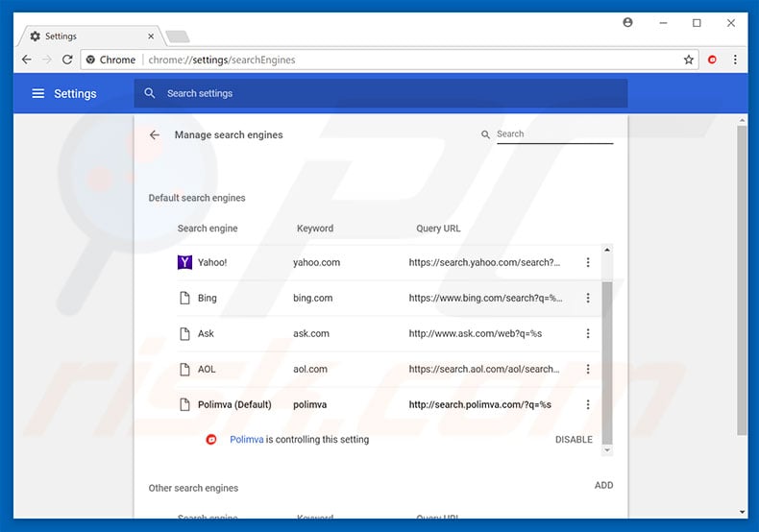Click the aol.com keyword

click(x=310, y=369)
